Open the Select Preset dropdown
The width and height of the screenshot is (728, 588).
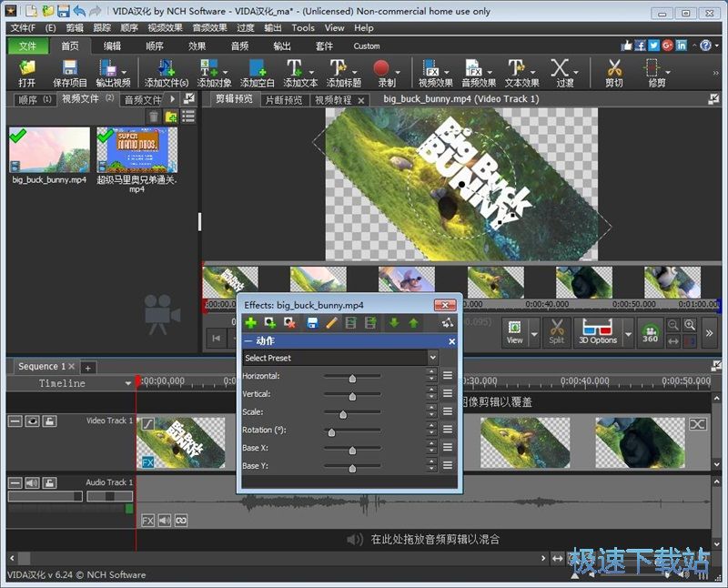(x=433, y=358)
